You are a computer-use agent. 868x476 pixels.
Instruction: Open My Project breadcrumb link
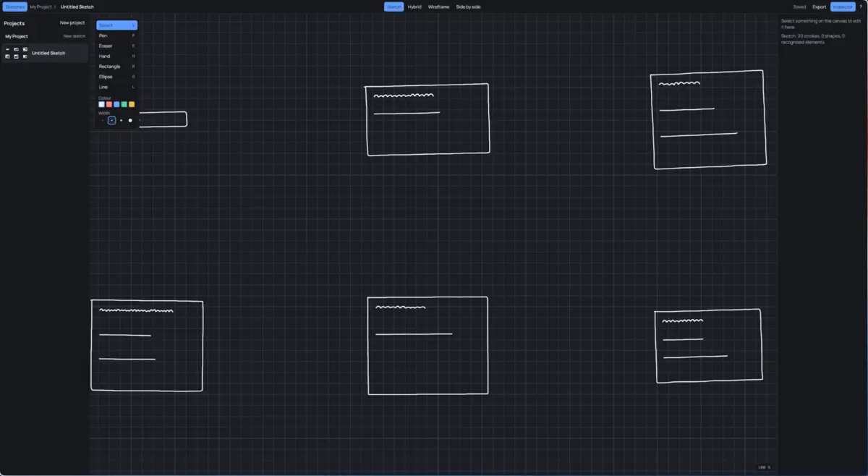point(41,7)
